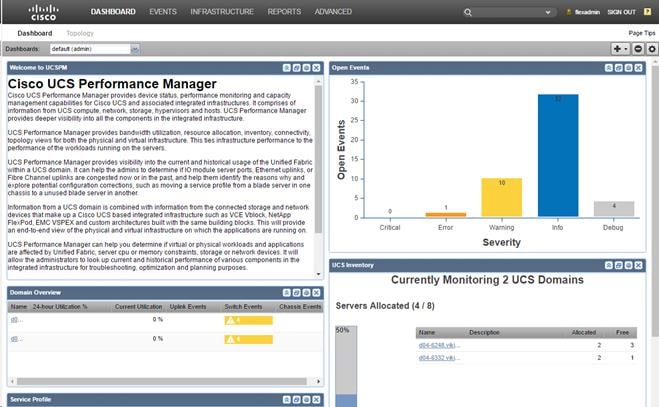This screenshot has width=659, height=407.
Task: Pop out the UCS Inventory portlet
Action: tap(619, 265)
